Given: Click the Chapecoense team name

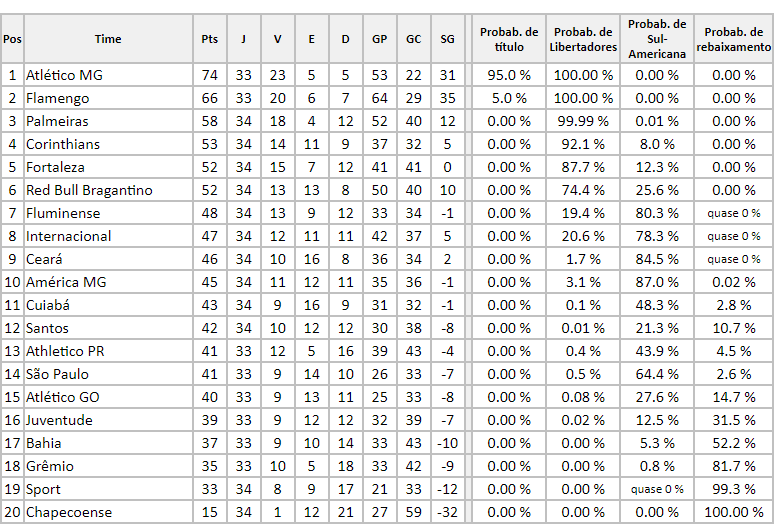Looking at the screenshot, I should tap(69, 512).
